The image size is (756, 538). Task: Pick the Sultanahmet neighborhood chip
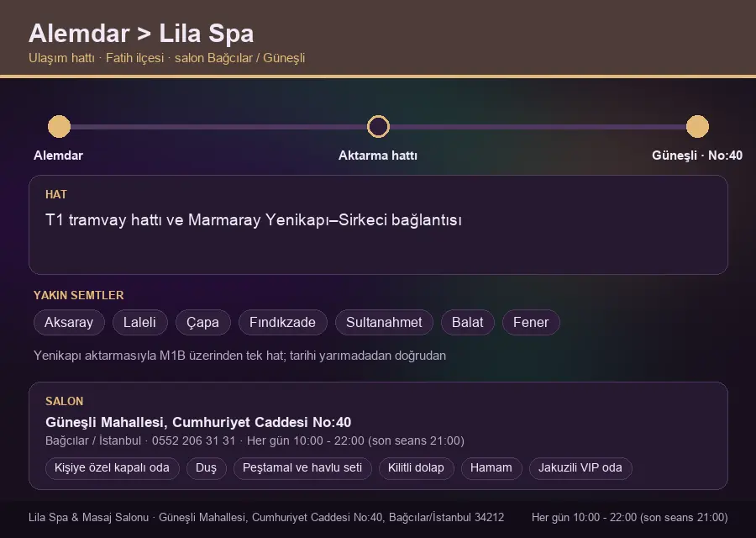384,322
